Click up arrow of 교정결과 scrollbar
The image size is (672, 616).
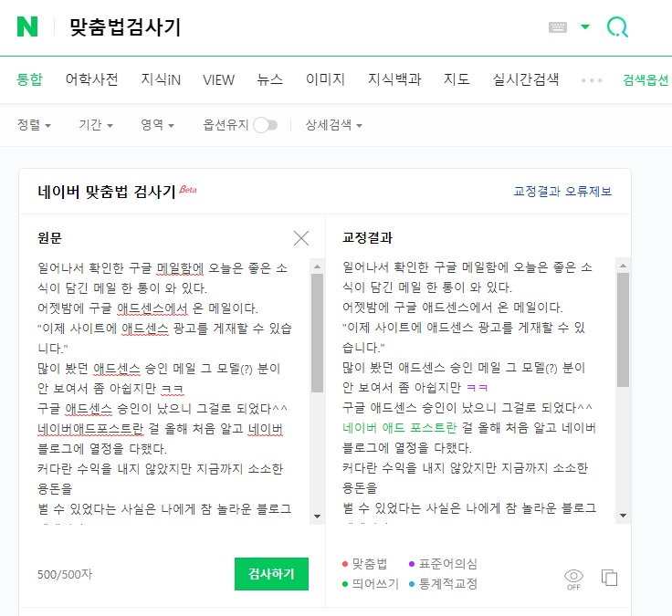pos(623,266)
